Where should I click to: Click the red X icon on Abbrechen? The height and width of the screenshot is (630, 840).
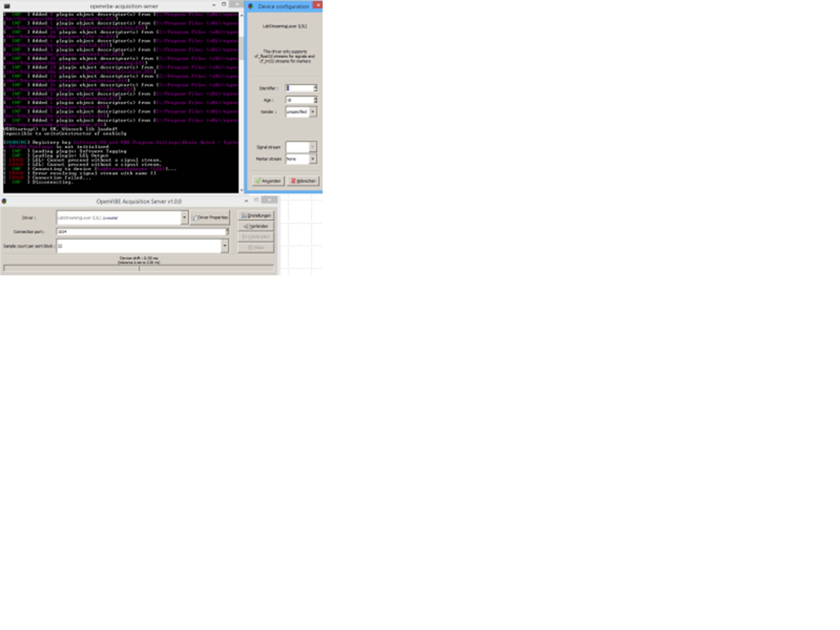(x=293, y=181)
